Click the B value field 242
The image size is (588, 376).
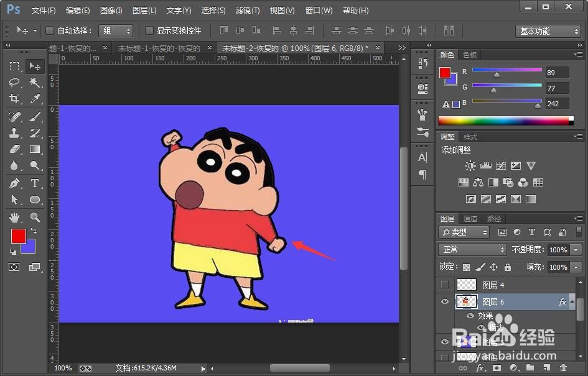[x=558, y=104]
